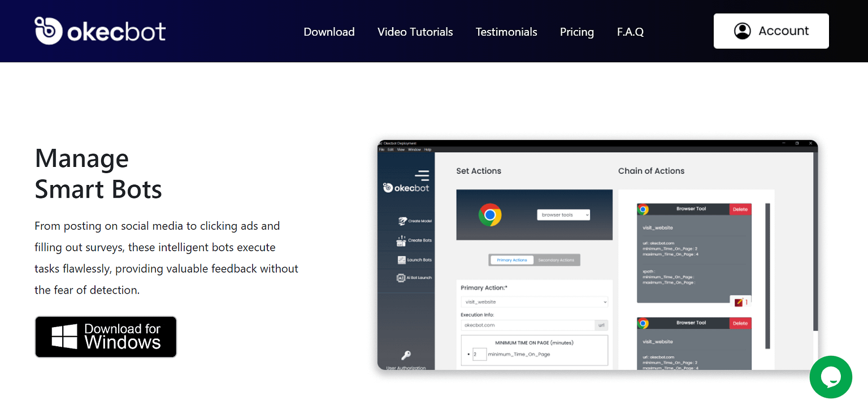Open the visit_website Primary Action dropdown
The image size is (868, 400).
coord(534,302)
